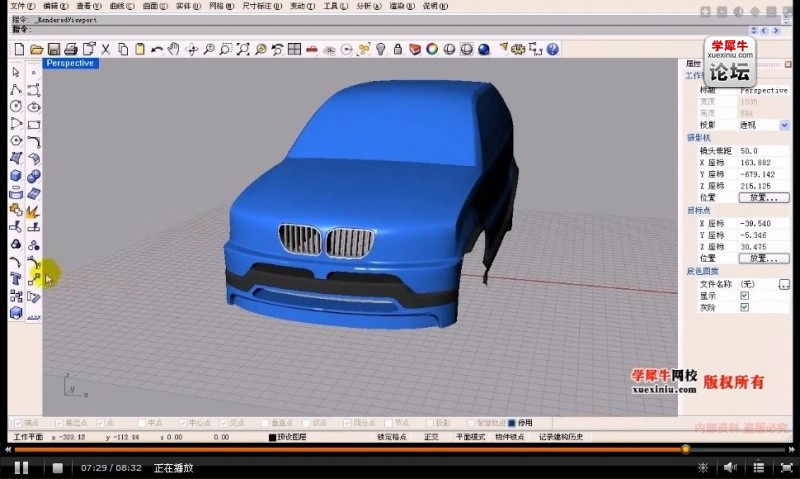Image resolution: width=800 pixels, height=479 pixels.
Task: Pause the video playback
Action: (21, 468)
